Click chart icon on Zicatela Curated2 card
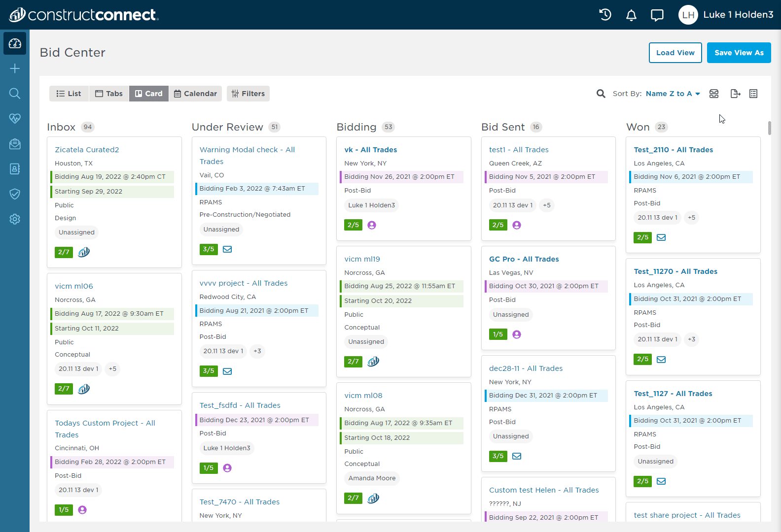The image size is (781, 532). [x=84, y=252]
